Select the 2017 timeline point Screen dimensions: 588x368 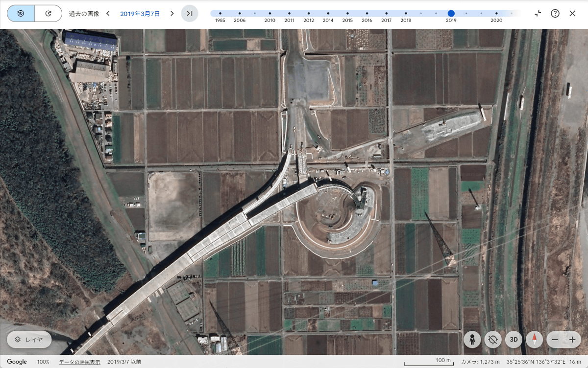pos(386,13)
